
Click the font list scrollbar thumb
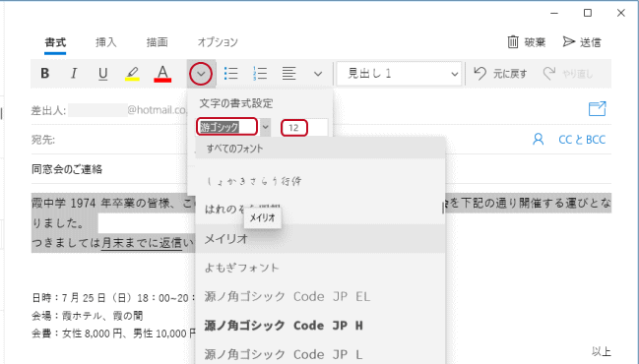(x=443, y=208)
